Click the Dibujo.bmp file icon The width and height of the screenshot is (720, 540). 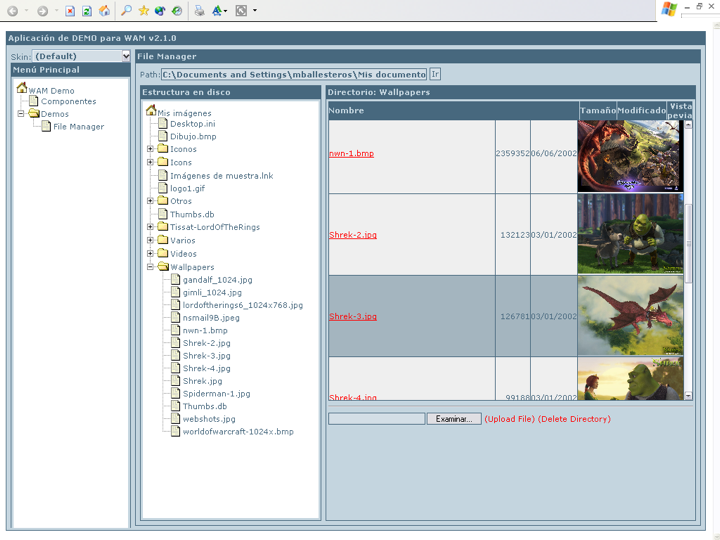coord(163,136)
